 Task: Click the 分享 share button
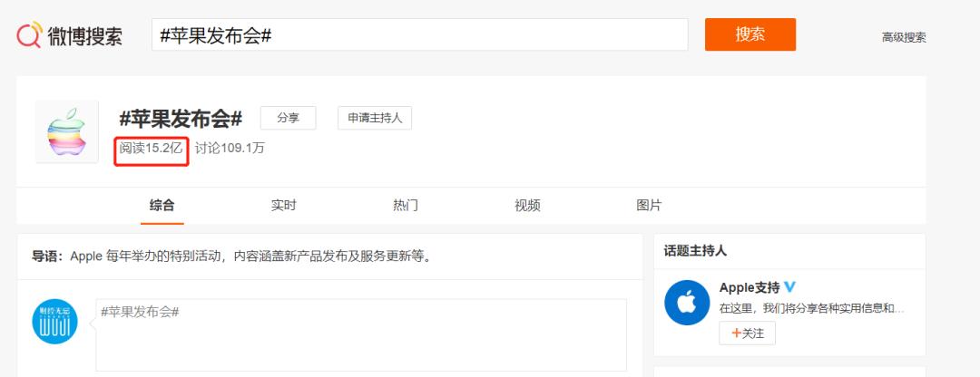pos(289,118)
